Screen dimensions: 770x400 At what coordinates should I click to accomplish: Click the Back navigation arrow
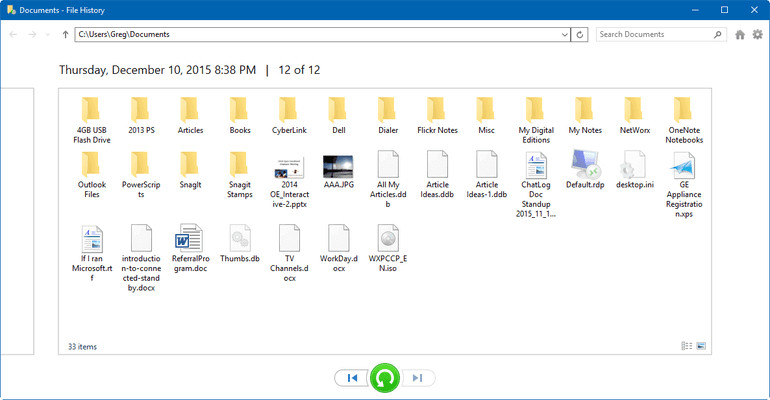tap(13, 34)
